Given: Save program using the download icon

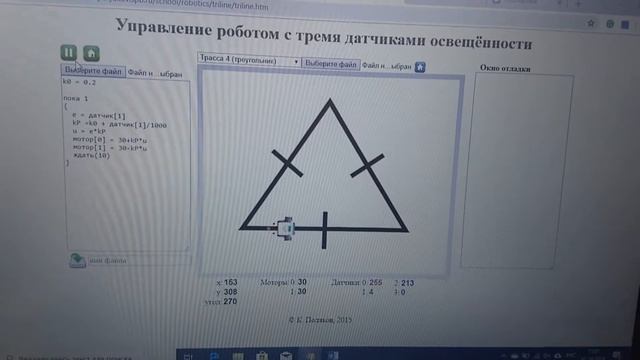Looking at the screenshot, I should coord(77,260).
